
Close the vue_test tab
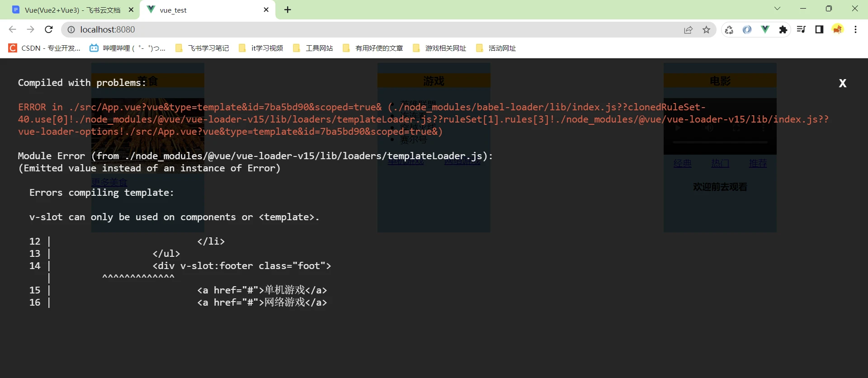266,10
